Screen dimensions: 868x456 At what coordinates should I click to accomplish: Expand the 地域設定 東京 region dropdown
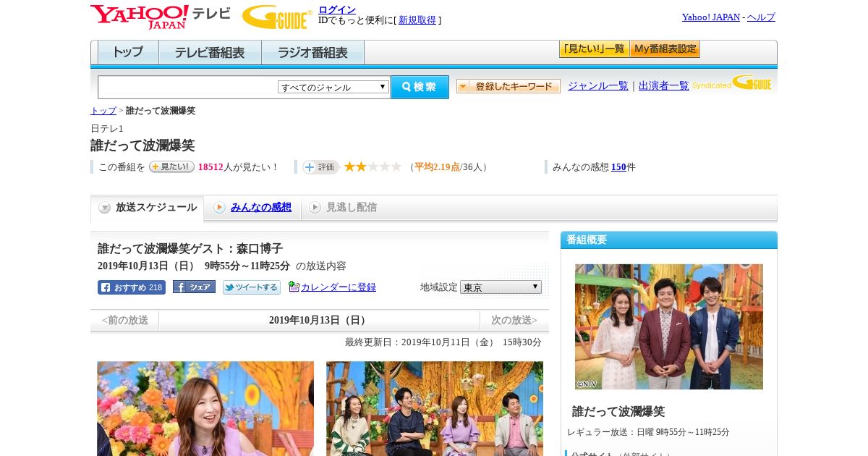(501, 287)
